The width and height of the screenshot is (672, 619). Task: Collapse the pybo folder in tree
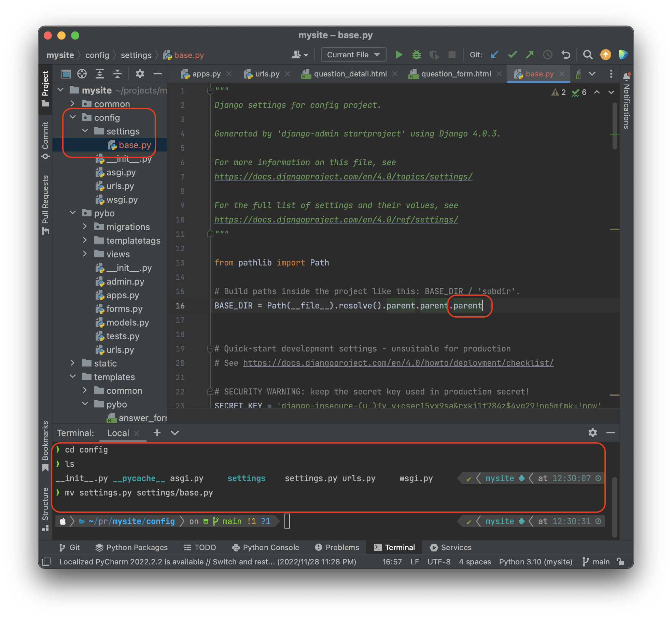73,213
